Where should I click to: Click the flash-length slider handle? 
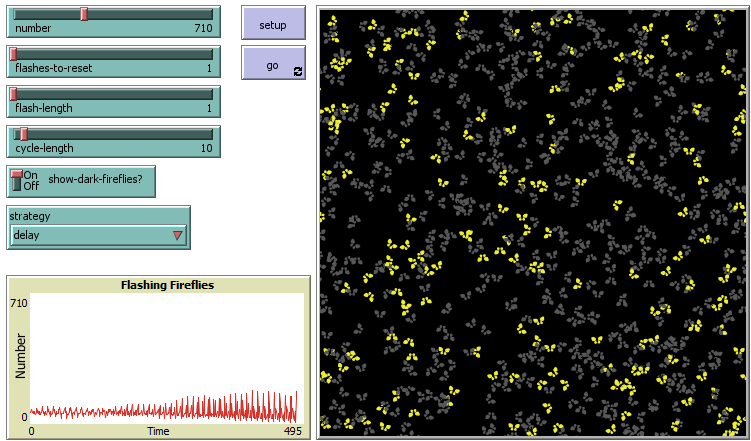(13, 94)
